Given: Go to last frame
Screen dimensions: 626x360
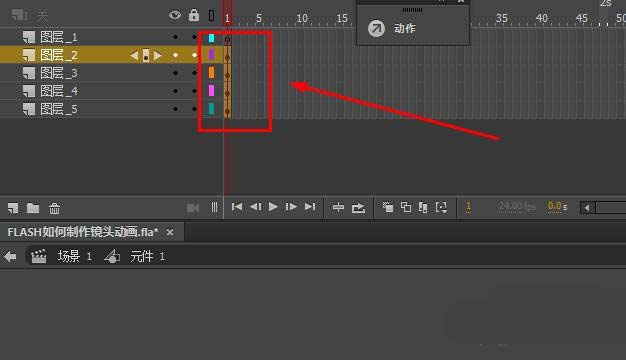Looking at the screenshot, I should pos(310,207).
